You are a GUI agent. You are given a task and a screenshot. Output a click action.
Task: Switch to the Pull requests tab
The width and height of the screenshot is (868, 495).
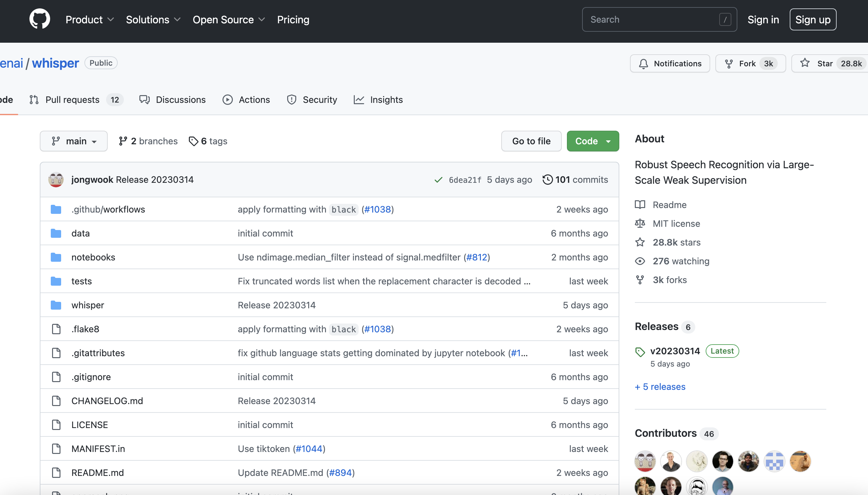tap(72, 99)
